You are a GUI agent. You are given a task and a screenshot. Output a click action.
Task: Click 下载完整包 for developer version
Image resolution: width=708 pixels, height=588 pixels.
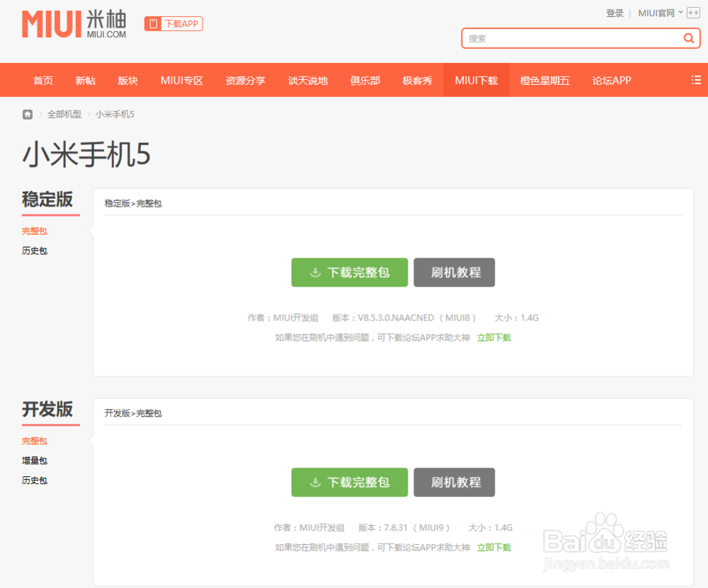click(350, 483)
